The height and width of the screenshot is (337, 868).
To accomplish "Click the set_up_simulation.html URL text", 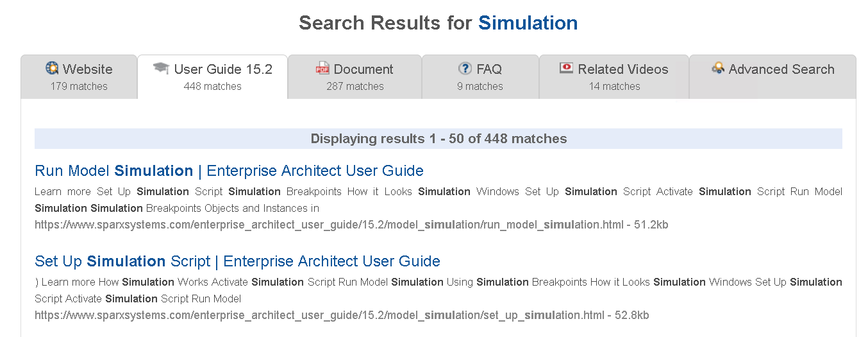I will (x=342, y=315).
